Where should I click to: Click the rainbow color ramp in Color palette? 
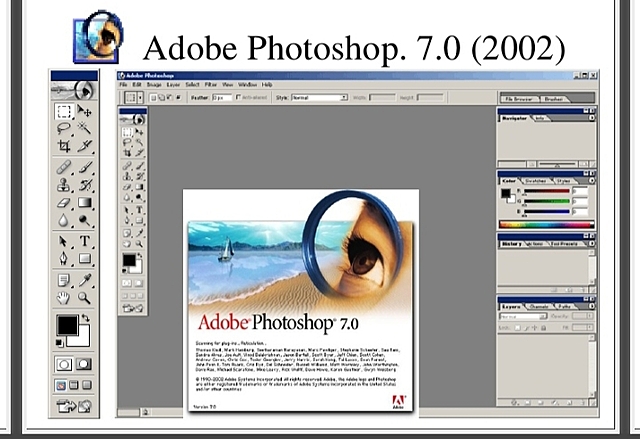point(547,225)
